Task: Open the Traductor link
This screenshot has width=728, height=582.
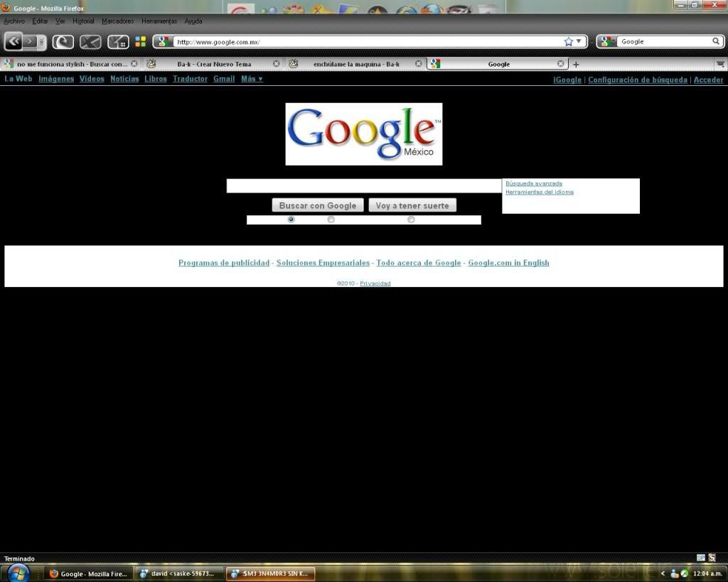Action: tap(190, 78)
